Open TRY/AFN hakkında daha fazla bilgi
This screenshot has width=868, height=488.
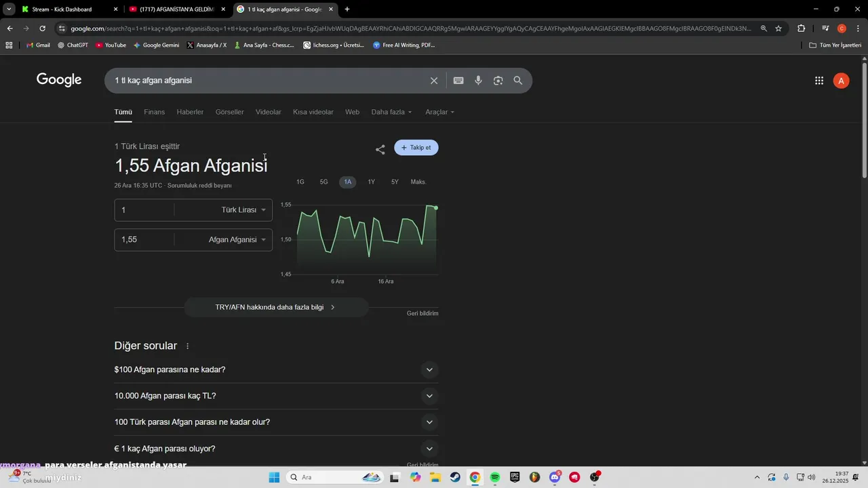[276, 307]
